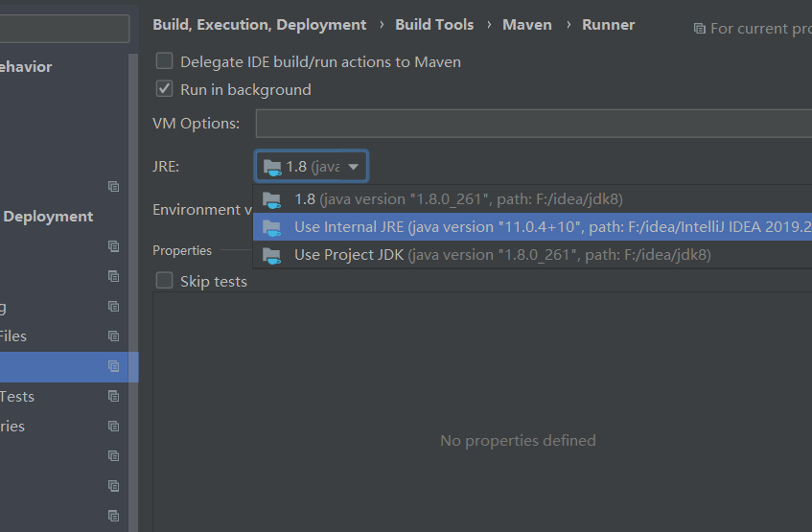Focus the VM Options text field

(533, 124)
